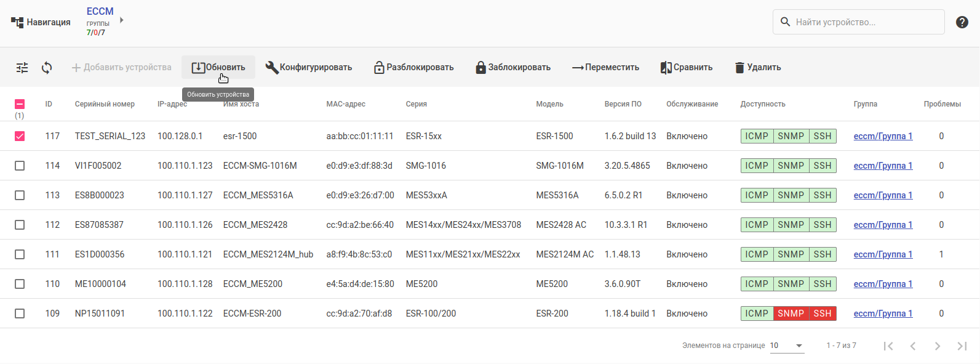Go to the next page arrow
The width and height of the screenshot is (980, 364).
pos(937,346)
